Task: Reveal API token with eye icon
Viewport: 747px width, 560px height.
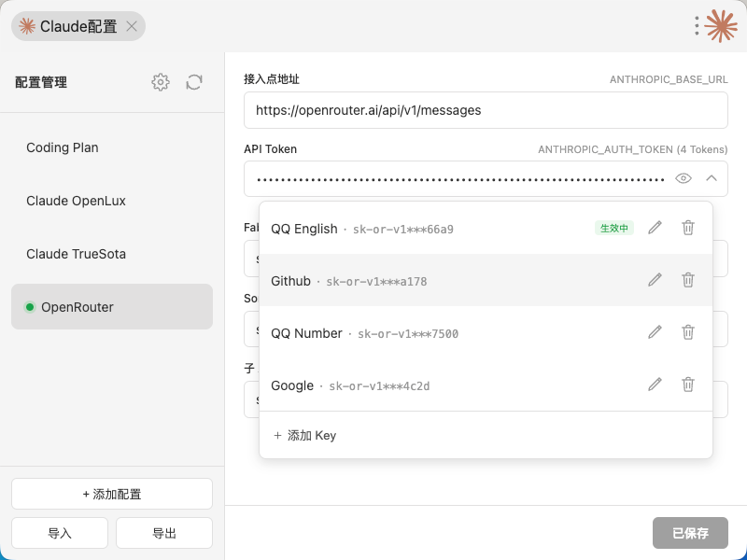Action: (x=684, y=178)
